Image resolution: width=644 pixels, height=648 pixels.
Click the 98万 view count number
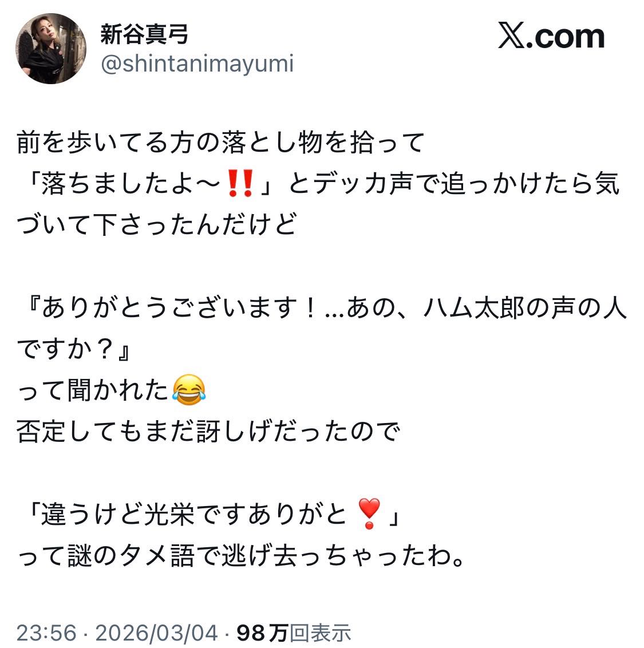click(x=262, y=633)
